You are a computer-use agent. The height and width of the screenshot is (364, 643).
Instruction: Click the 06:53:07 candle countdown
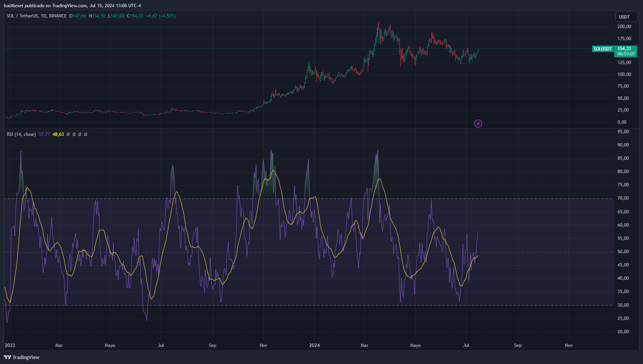(626, 54)
